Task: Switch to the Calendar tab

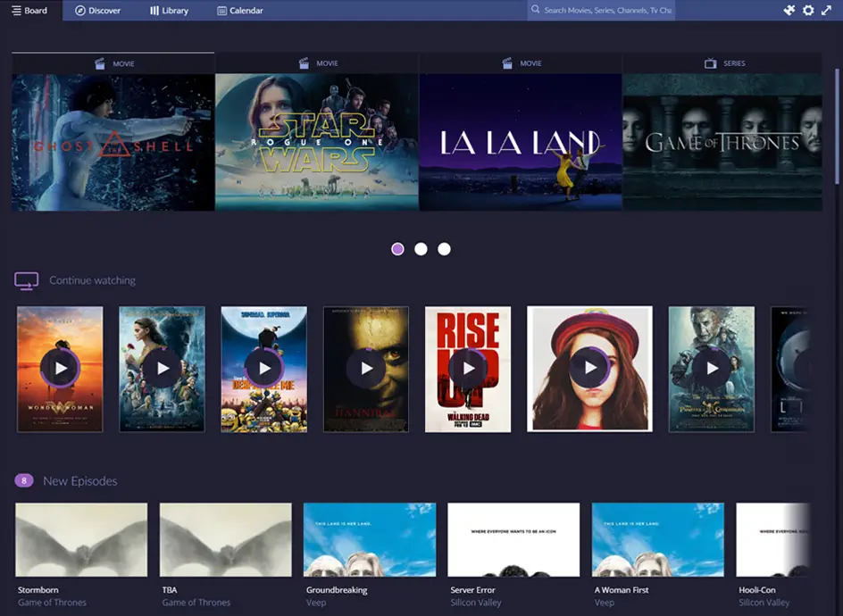Action: [239, 11]
